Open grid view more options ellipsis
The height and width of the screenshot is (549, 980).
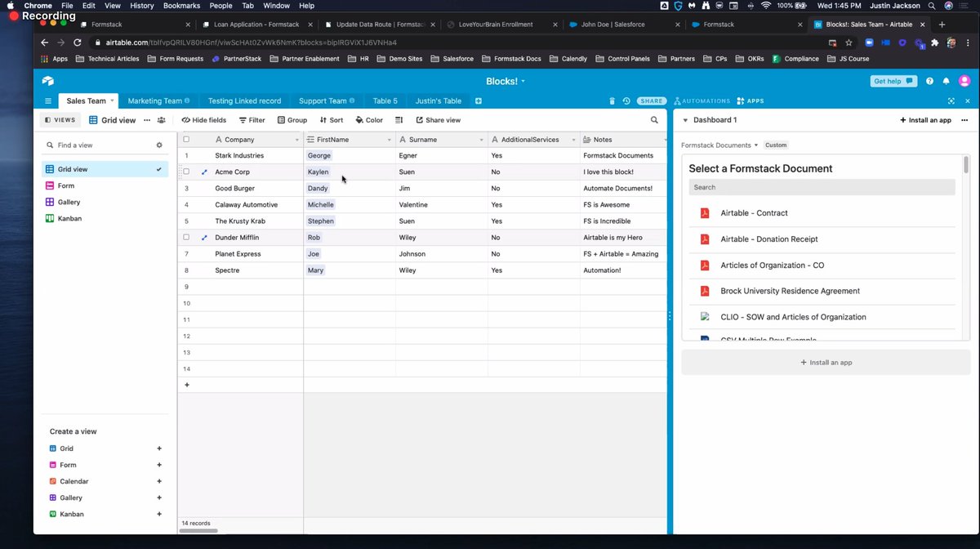click(147, 120)
